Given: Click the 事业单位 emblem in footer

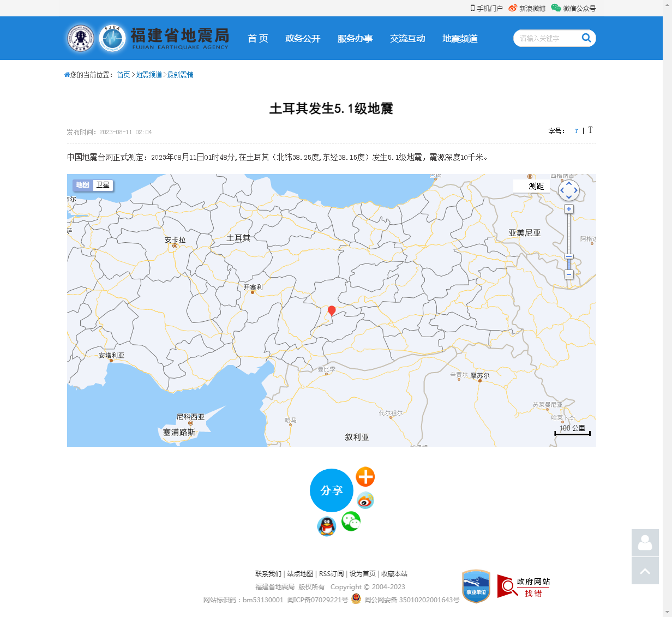Looking at the screenshot, I should pos(475,586).
